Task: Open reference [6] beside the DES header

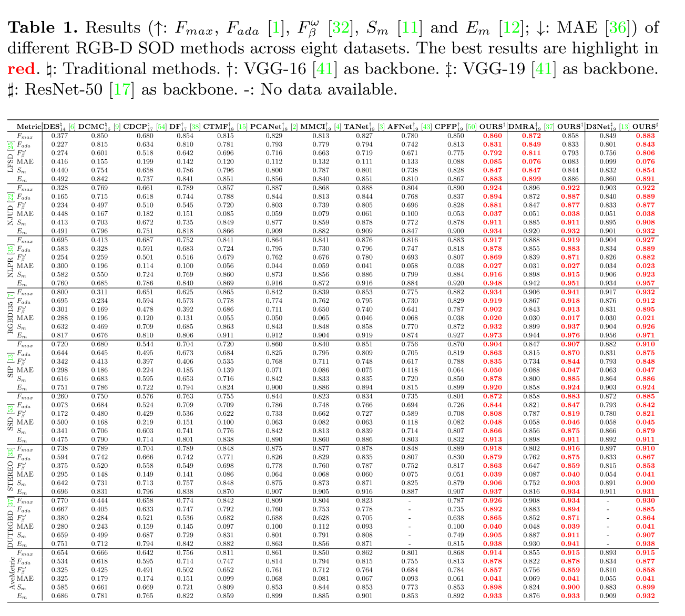Action: (x=71, y=127)
